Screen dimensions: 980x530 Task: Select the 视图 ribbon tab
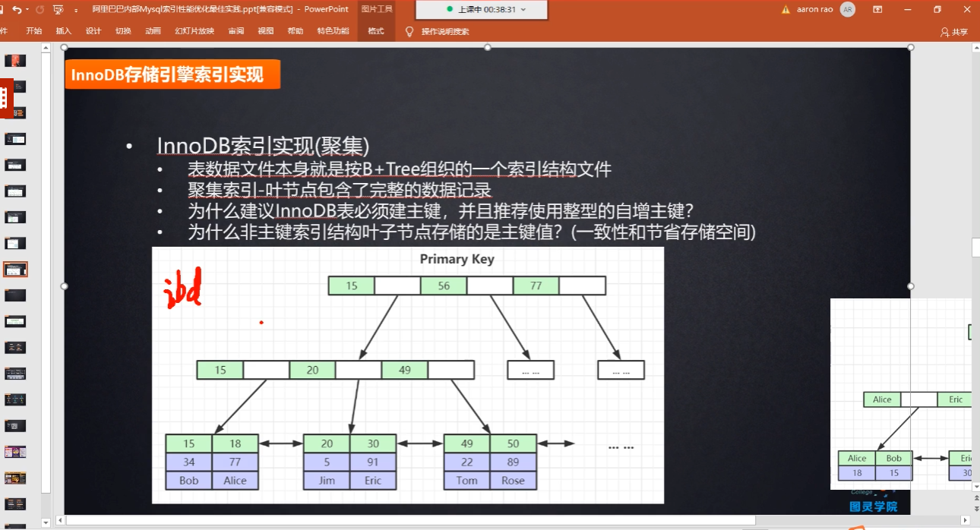(x=266, y=31)
